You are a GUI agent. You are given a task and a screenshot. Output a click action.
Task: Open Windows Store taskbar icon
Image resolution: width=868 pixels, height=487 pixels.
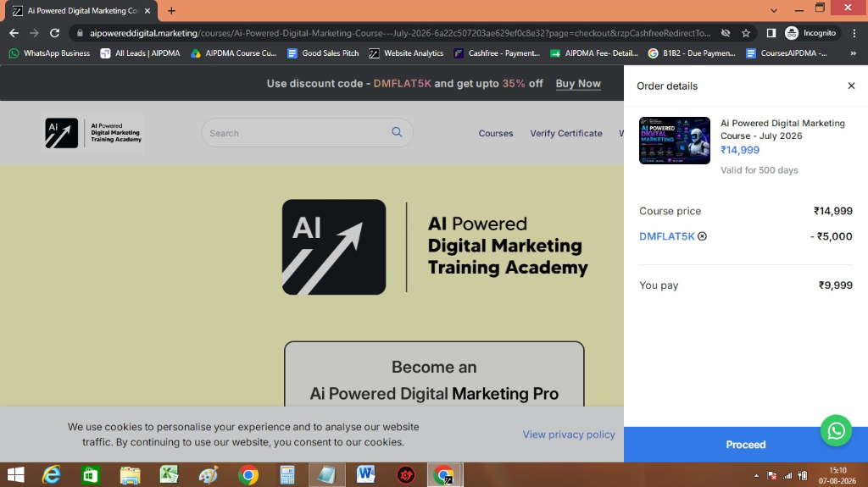click(90, 475)
